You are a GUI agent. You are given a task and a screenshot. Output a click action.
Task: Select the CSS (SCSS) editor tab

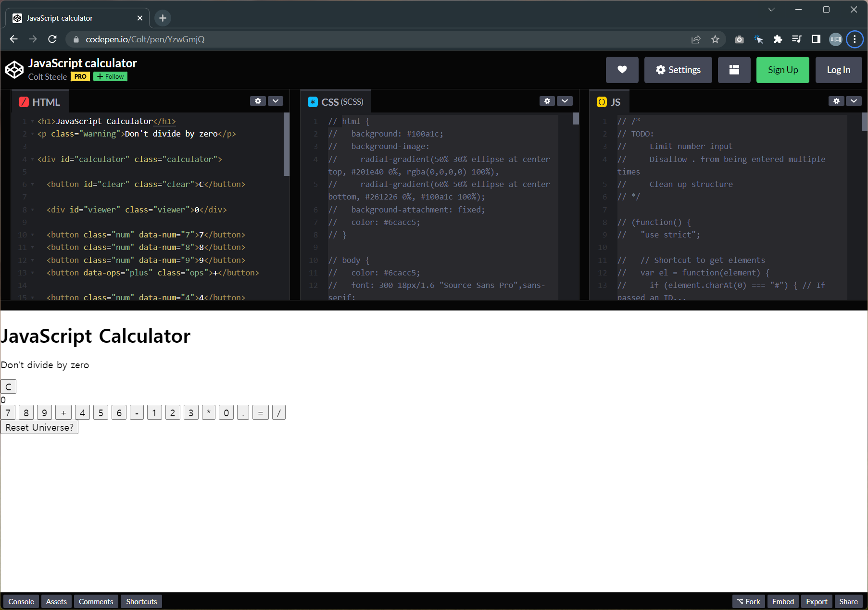(336, 102)
